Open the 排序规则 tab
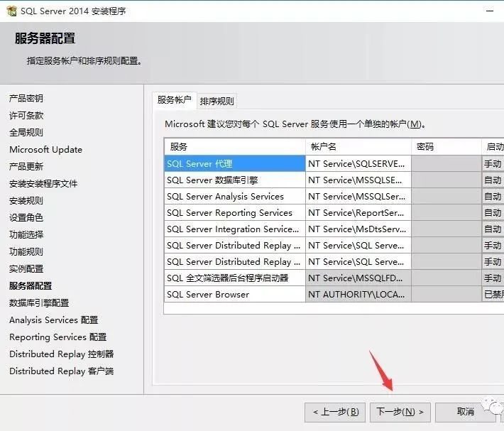The height and width of the screenshot is (431, 504). 217,102
